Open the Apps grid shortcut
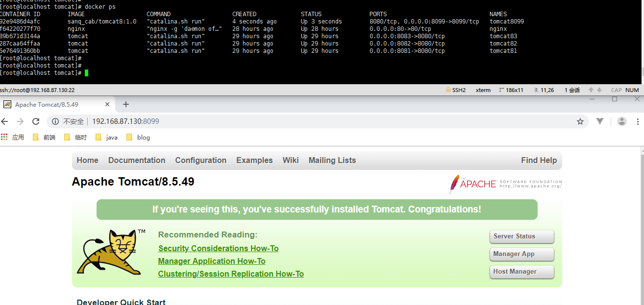 4,137
